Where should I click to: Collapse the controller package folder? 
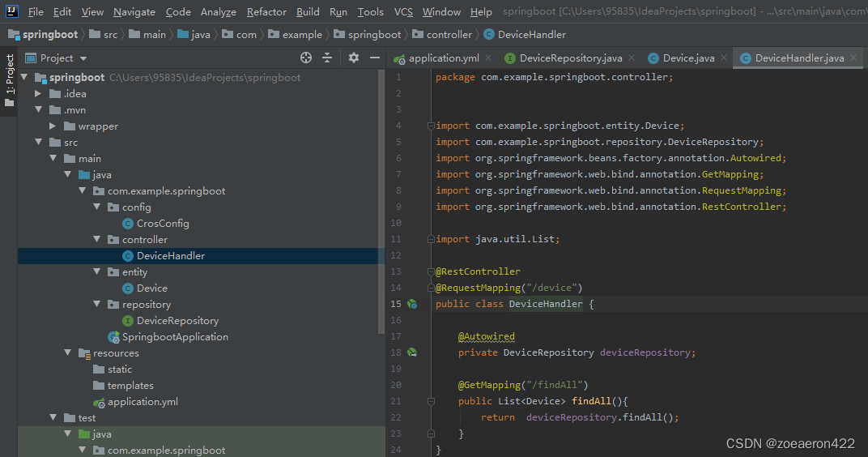click(97, 239)
